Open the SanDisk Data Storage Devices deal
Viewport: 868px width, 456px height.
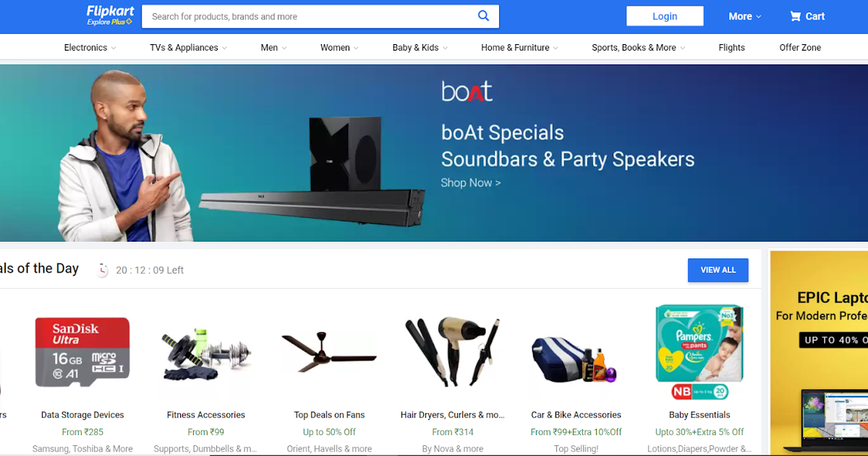tap(82, 352)
